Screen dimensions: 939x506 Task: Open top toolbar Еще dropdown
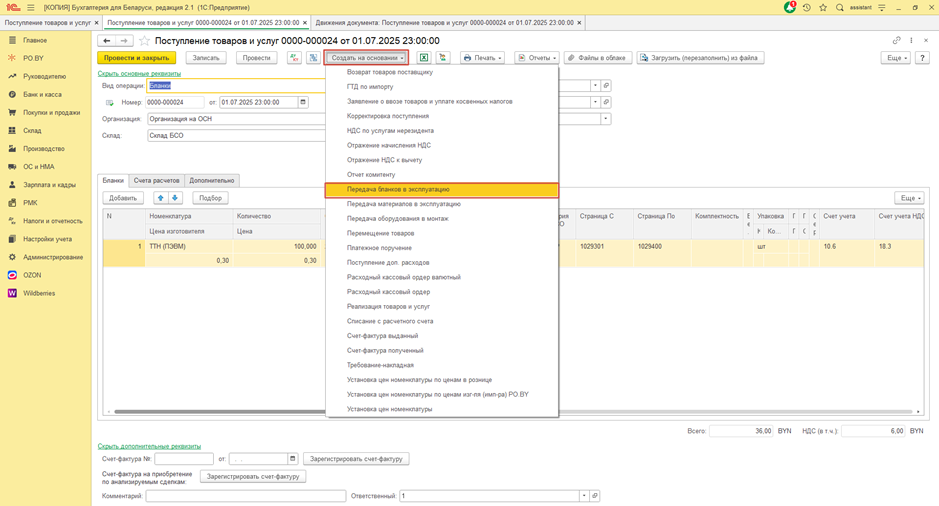pyautogui.click(x=895, y=58)
